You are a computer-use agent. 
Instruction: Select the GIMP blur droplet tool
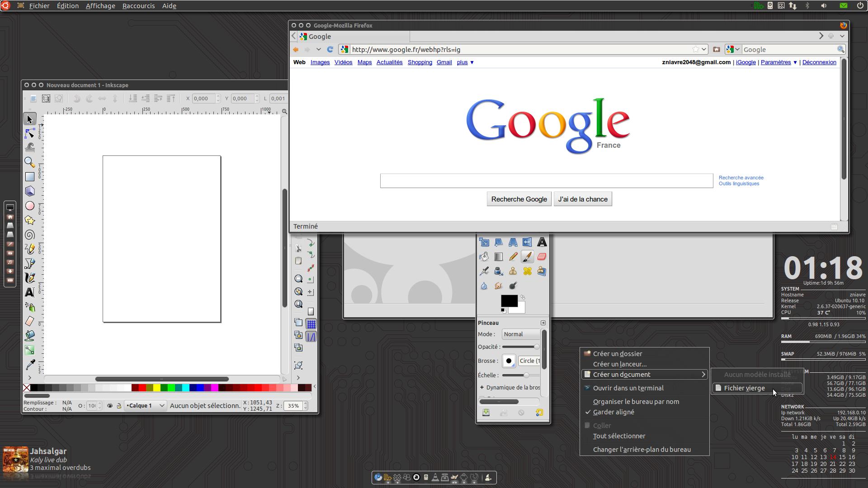(x=484, y=286)
